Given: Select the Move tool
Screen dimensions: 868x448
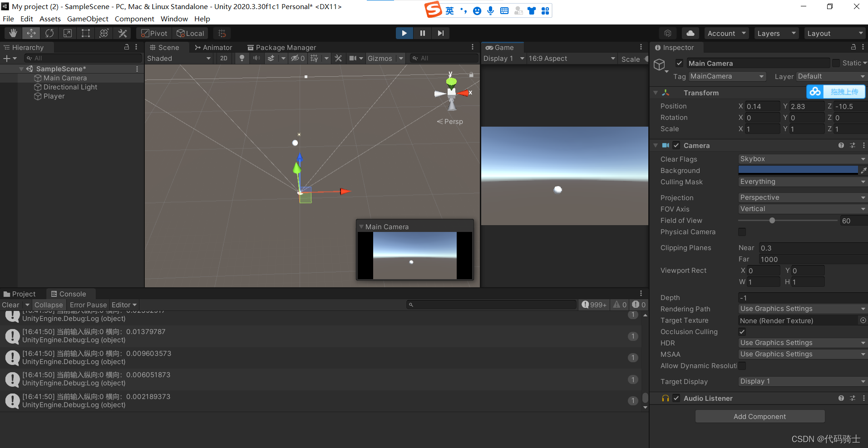Looking at the screenshot, I should [x=31, y=33].
